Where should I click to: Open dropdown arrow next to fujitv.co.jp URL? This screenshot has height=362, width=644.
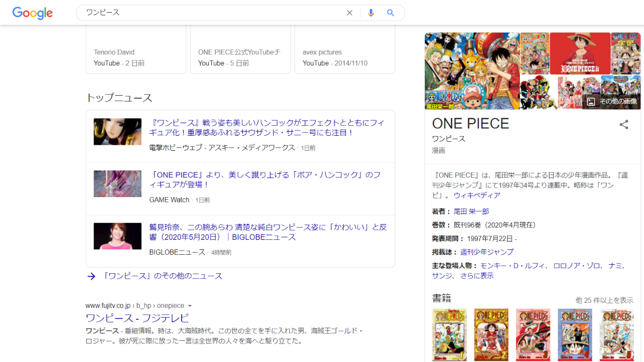coord(190,306)
